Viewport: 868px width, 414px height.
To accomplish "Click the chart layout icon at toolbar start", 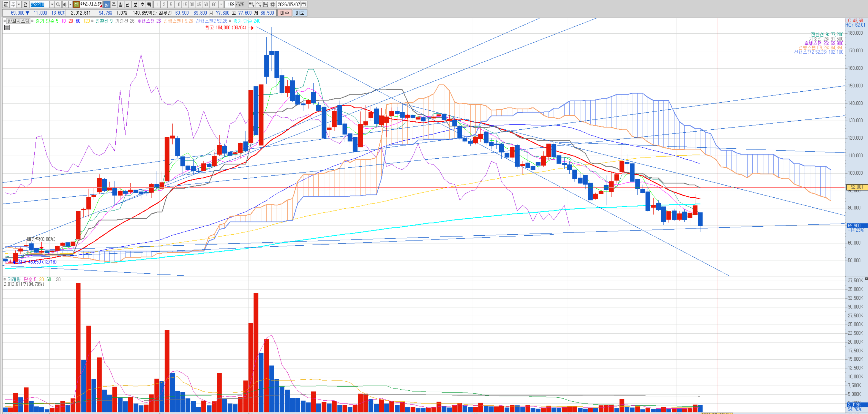I will coord(6,4).
